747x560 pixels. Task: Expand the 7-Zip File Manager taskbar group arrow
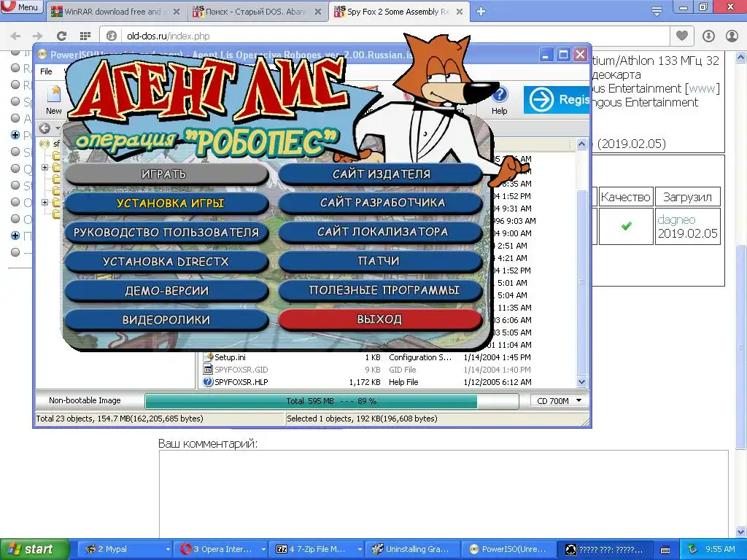pos(360,550)
